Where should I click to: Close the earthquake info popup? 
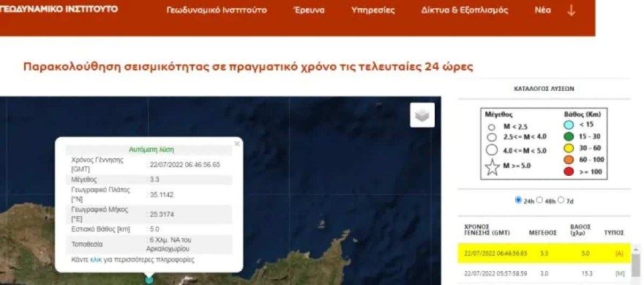(237, 144)
